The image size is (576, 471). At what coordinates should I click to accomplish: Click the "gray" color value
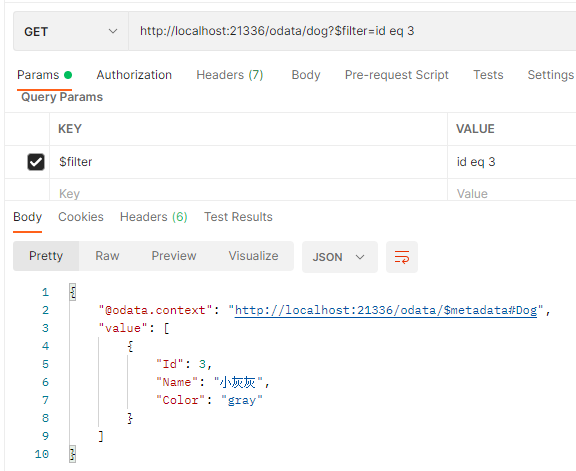(x=242, y=400)
